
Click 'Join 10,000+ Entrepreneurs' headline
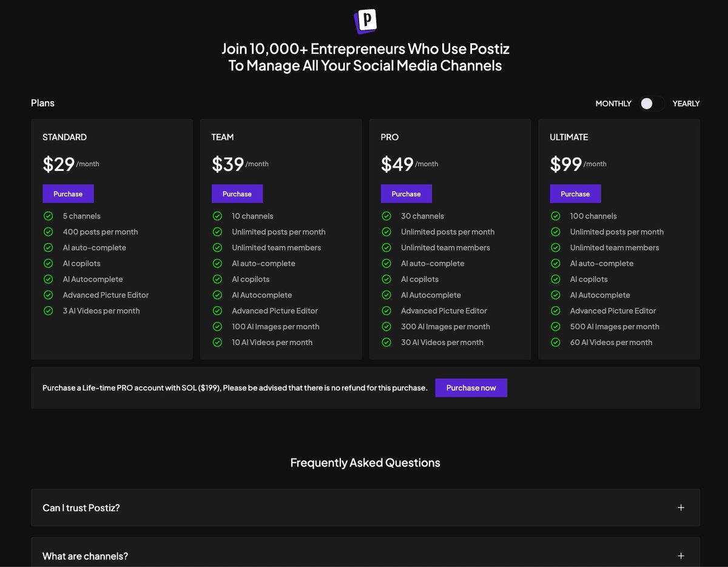coord(365,57)
